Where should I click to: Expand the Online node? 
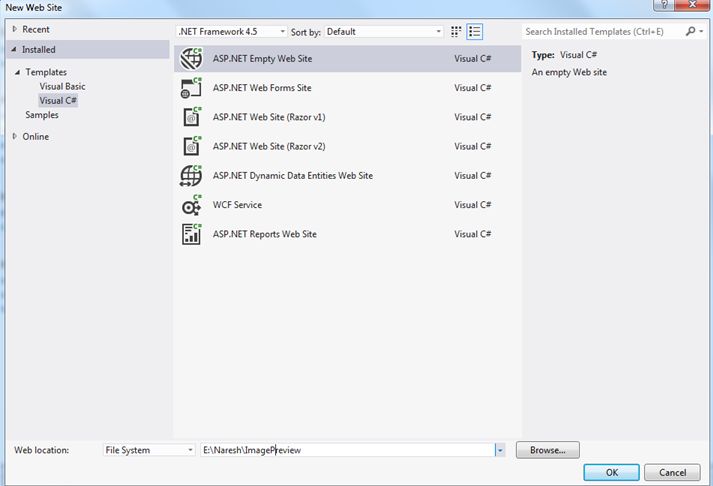15,136
